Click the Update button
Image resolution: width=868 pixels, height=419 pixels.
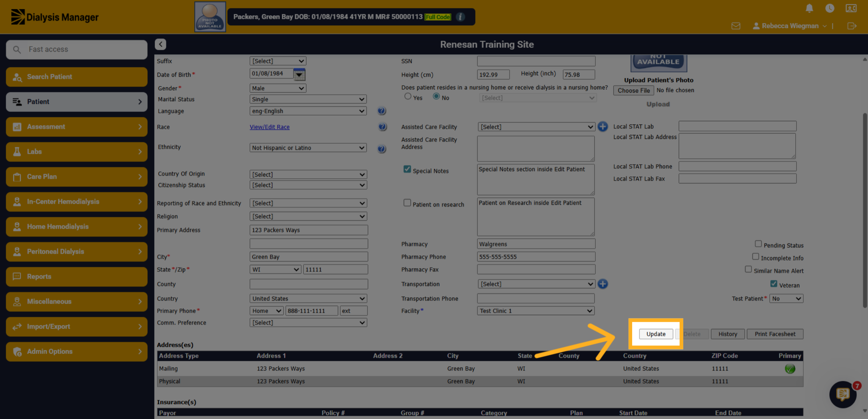click(656, 334)
